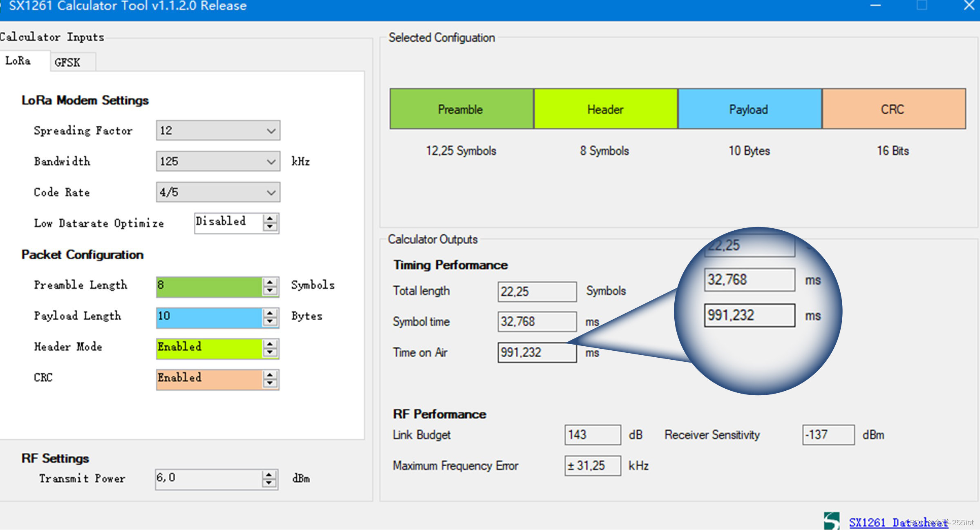
Task: Open the Code Rate dropdown
Action: point(271,192)
